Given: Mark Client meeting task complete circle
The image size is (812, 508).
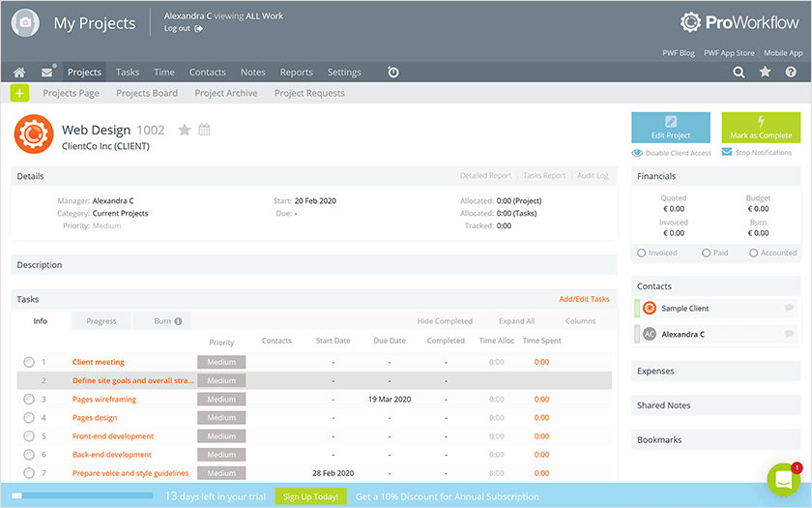Looking at the screenshot, I should pos(29,362).
